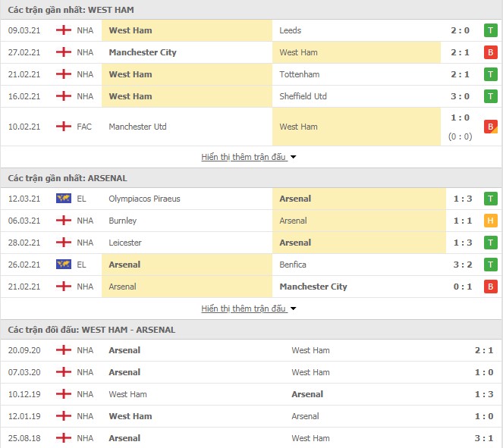Click the 3:1 score of the 25.08.18 match
Viewport: 503px width, 448px height.
484,438
